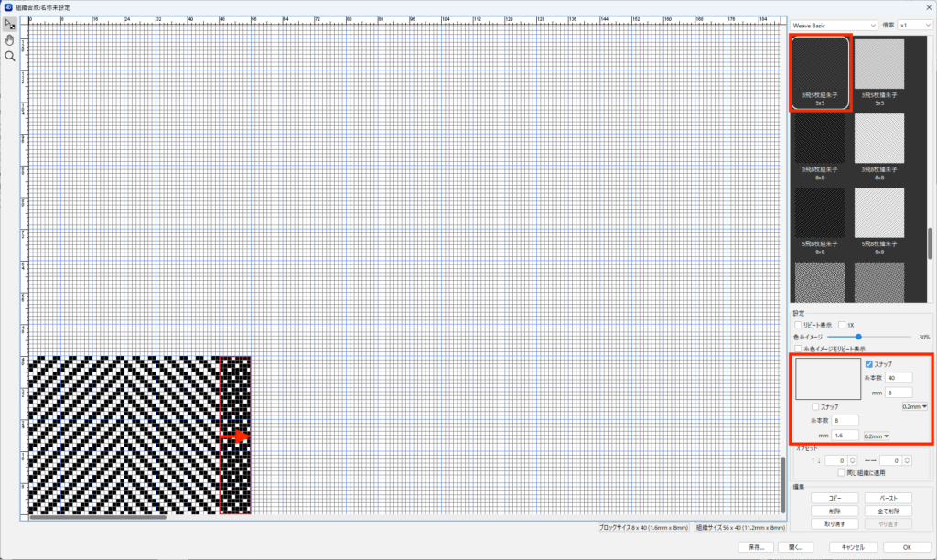Select the arrow selection tool
Image resolution: width=937 pixels, height=560 pixels.
pyautogui.click(x=9, y=25)
